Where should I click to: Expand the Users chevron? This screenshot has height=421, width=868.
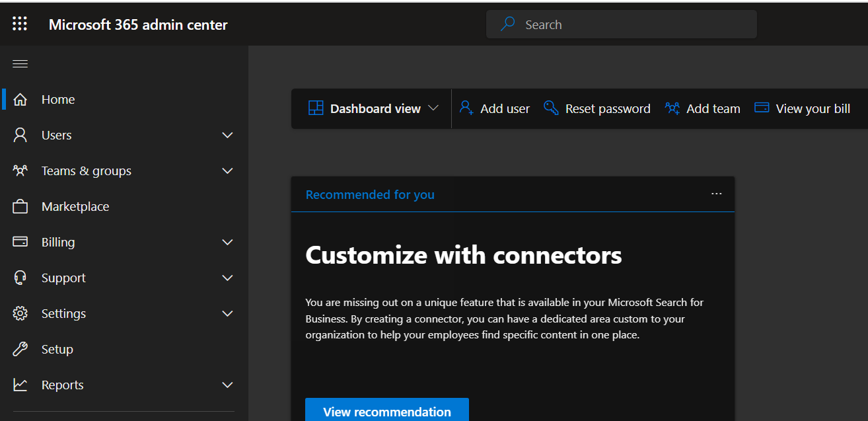tap(228, 135)
